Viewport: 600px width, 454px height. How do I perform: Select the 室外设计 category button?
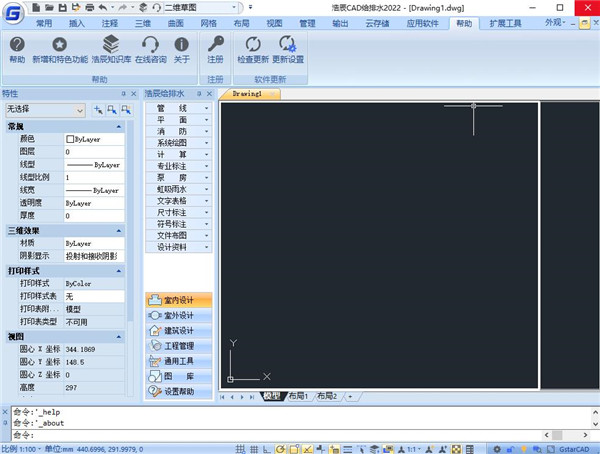[179, 315]
